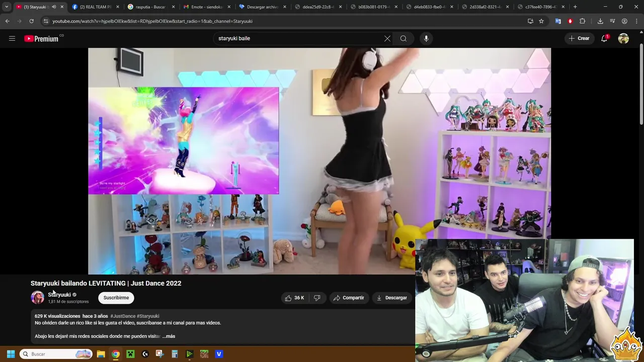Grab the page vertical scrollbar
Viewport: 644px width, 362px height.
[641, 85]
